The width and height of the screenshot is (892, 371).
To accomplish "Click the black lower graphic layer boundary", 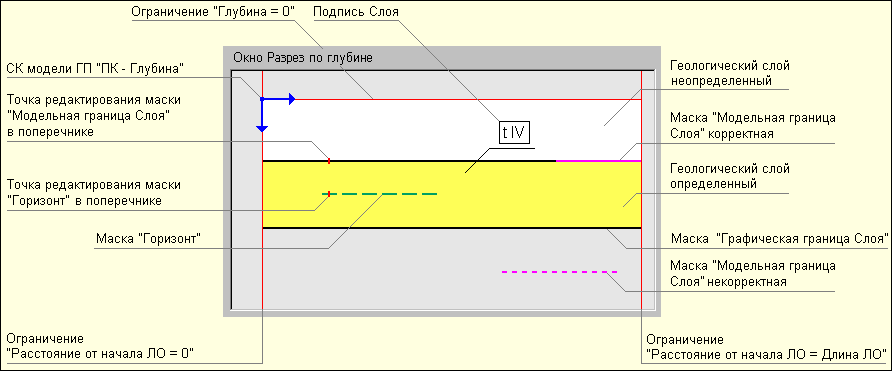I will 452,228.
